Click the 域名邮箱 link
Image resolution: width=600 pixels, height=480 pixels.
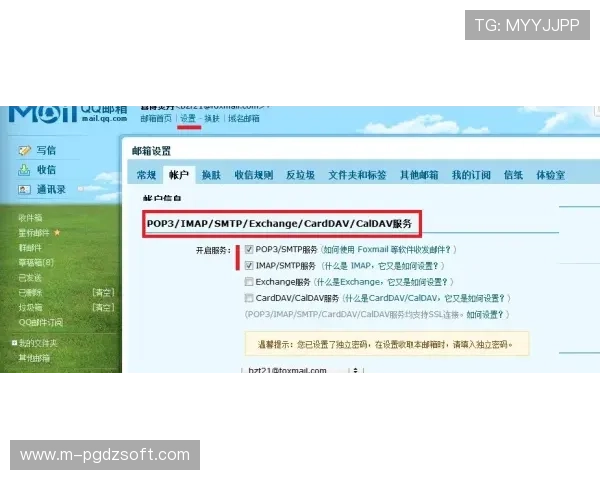(x=244, y=119)
